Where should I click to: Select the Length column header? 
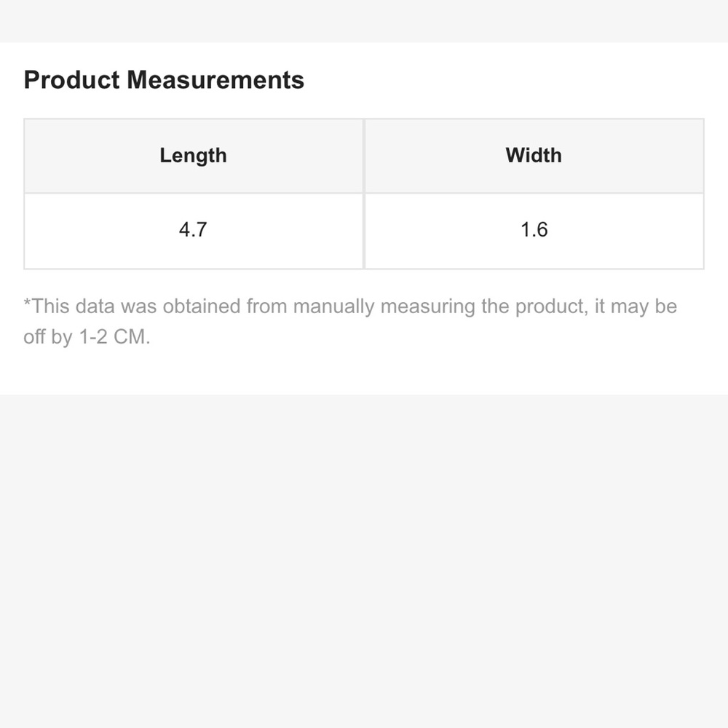[194, 156]
